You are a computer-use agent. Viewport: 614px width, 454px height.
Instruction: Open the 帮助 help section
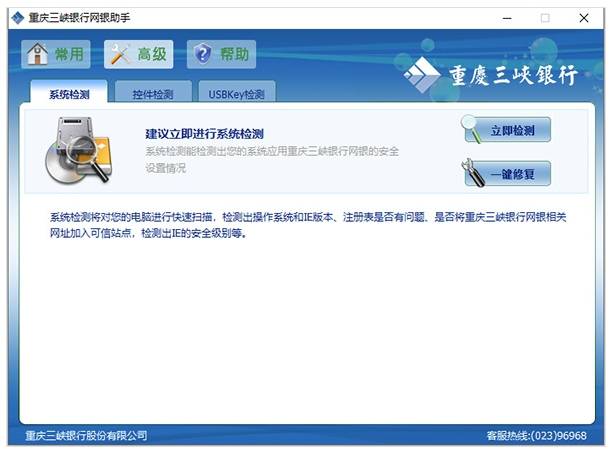point(221,54)
